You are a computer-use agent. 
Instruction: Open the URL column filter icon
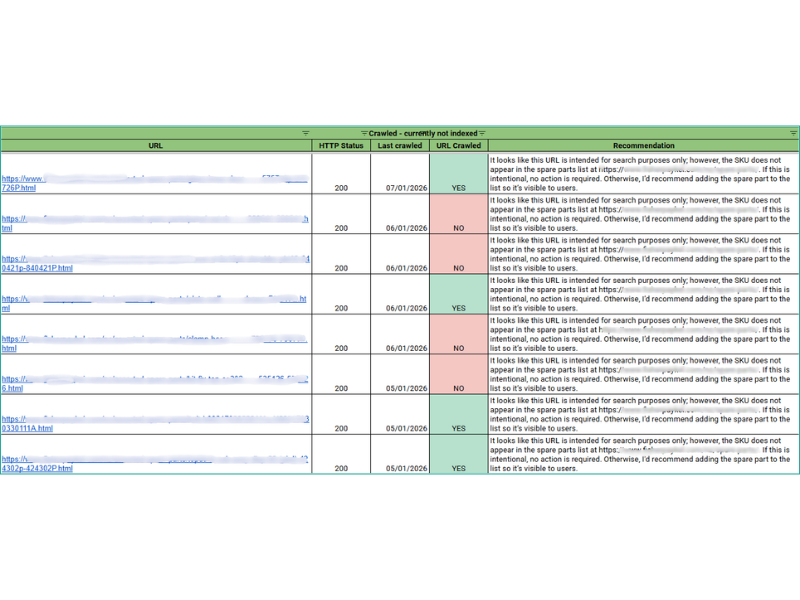coord(305,133)
